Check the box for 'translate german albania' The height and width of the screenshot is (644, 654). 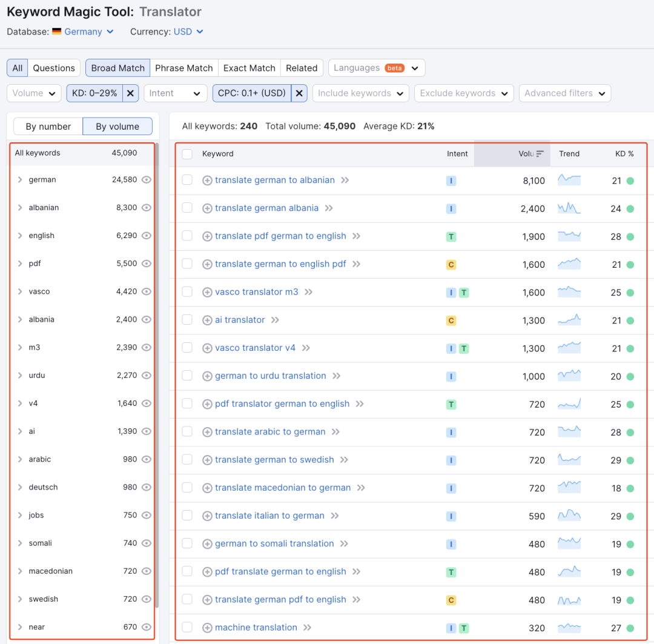point(187,208)
